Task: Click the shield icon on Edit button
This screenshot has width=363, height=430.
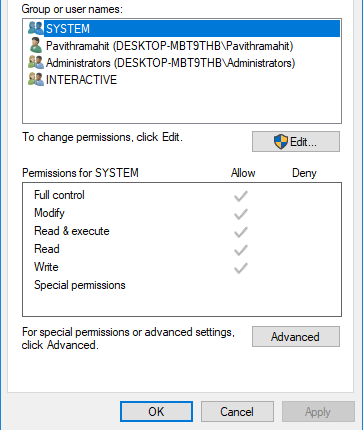Action: point(281,142)
